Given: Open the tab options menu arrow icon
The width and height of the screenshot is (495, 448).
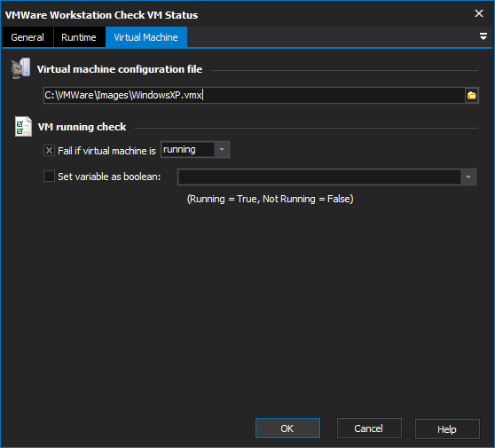Looking at the screenshot, I should 483,36.
